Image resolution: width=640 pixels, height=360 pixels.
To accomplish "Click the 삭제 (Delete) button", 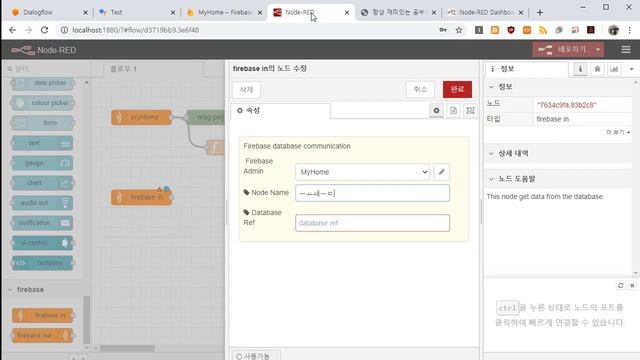I will [x=246, y=89].
